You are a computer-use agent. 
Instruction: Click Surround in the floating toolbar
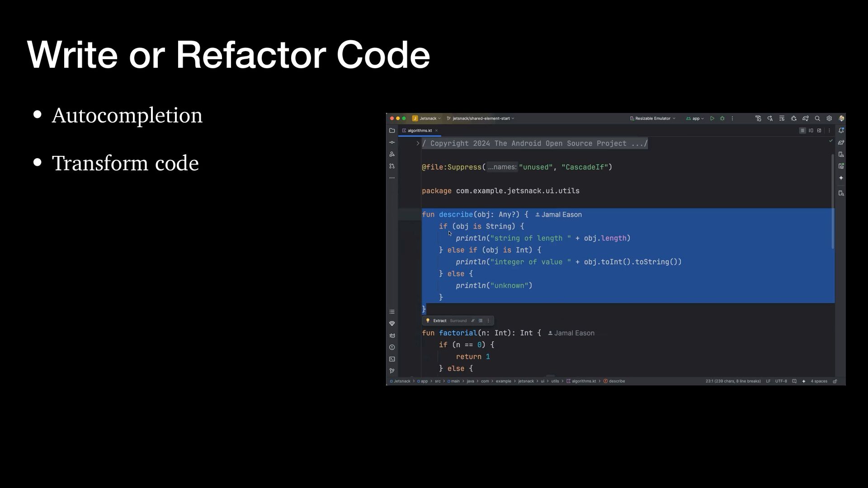(458, 321)
